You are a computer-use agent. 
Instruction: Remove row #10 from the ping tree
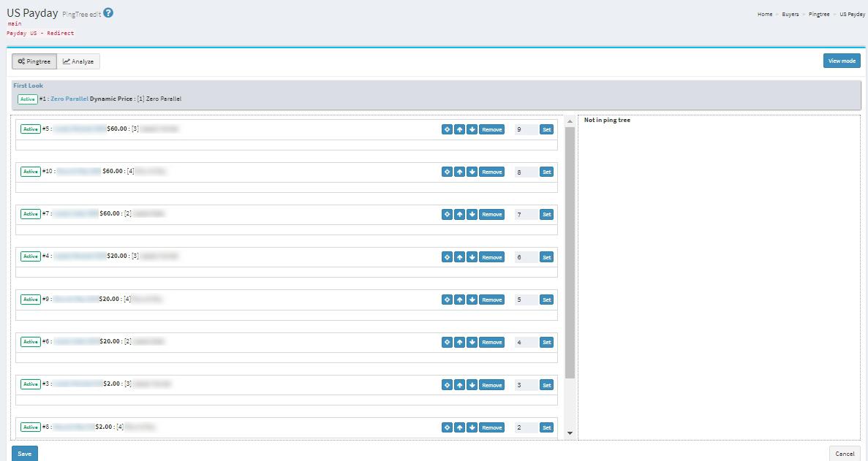point(491,172)
